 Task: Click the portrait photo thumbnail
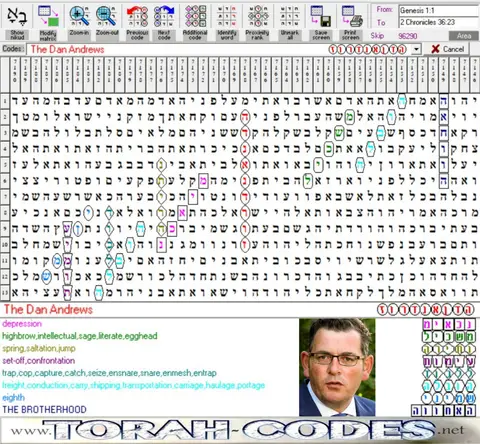(337, 367)
